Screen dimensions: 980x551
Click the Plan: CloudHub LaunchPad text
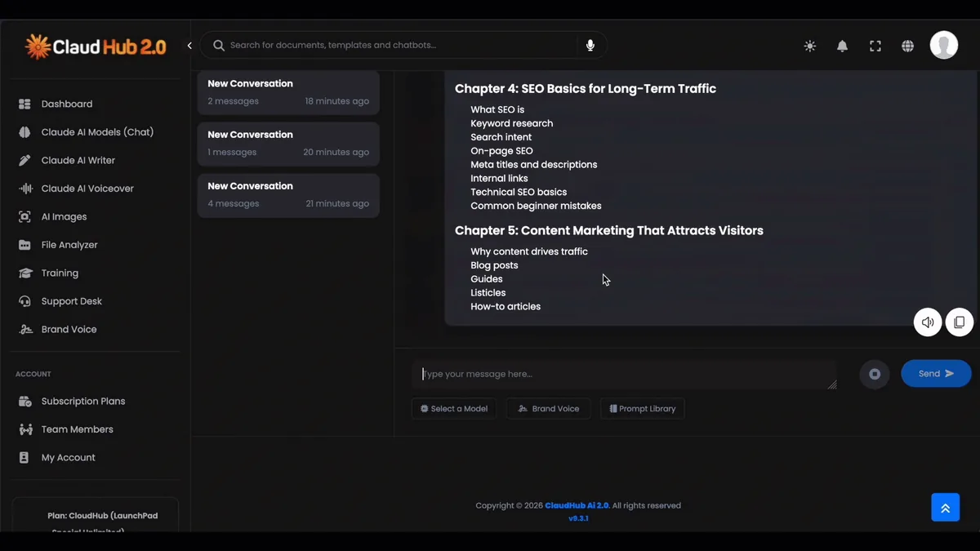(103, 516)
